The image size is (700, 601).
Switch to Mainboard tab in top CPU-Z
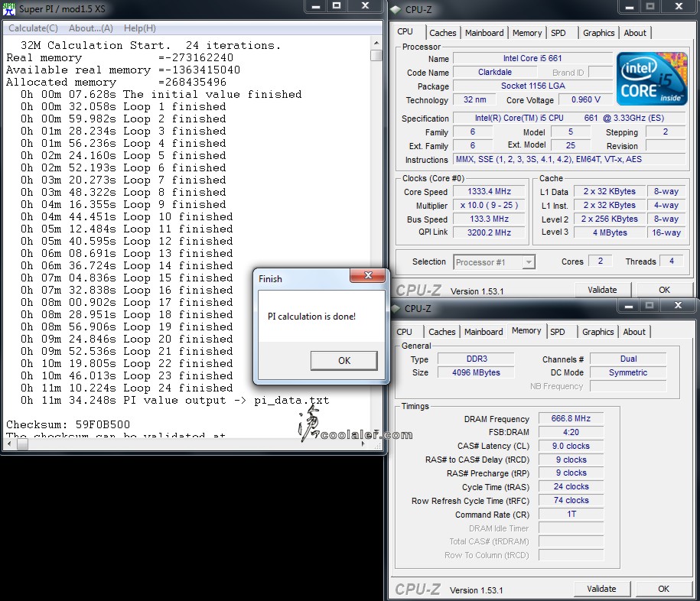tap(484, 33)
